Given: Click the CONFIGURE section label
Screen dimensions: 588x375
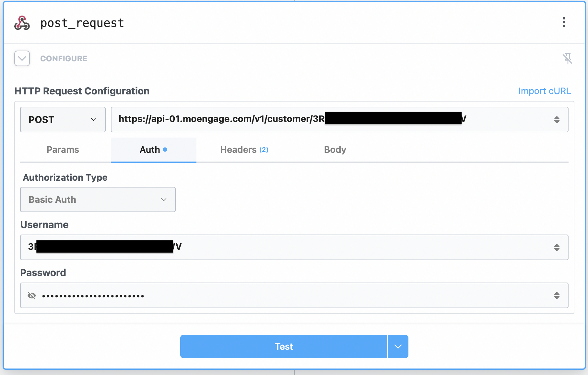Looking at the screenshot, I should click(x=64, y=58).
